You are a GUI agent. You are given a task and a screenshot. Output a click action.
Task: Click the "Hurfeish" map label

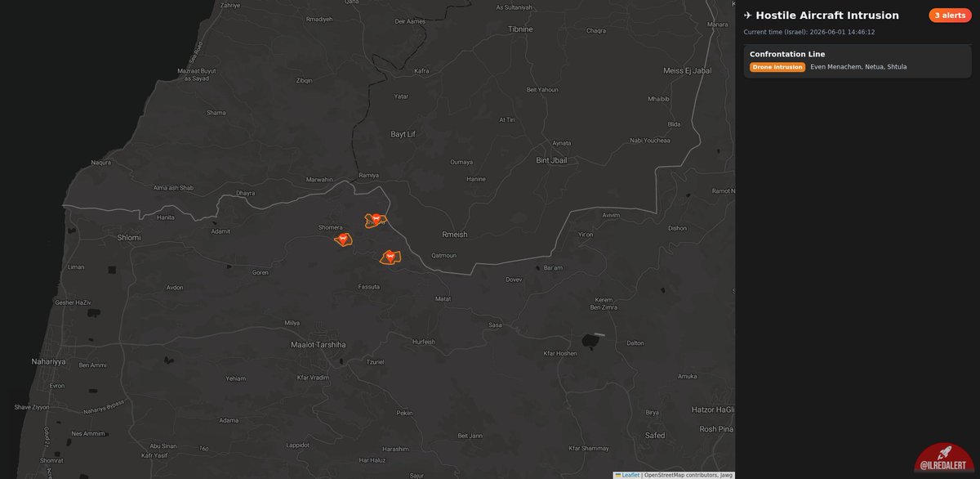(x=424, y=342)
